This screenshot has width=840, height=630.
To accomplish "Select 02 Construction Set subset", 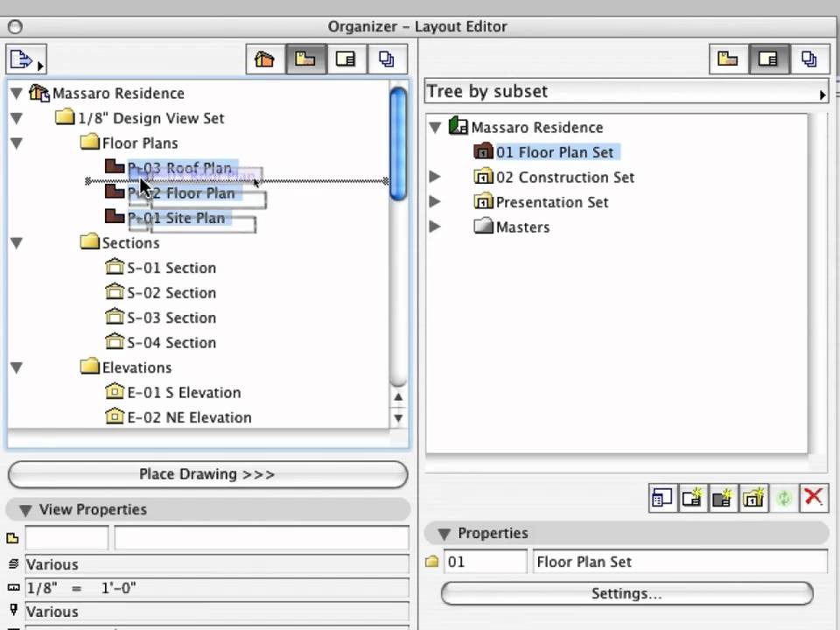I will click(x=555, y=178).
